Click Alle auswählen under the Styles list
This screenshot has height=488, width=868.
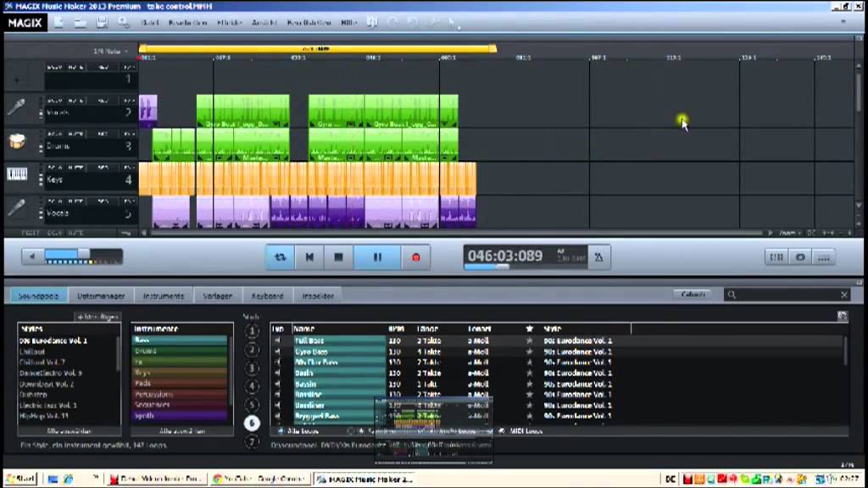(70, 431)
